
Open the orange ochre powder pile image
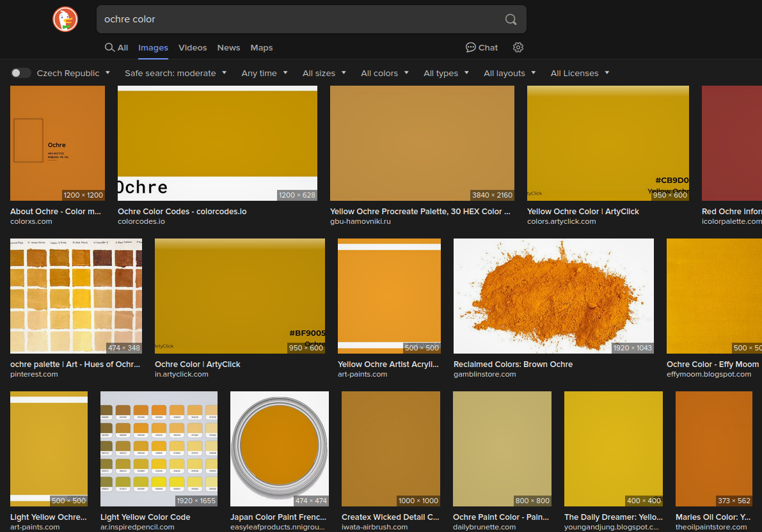553,296
